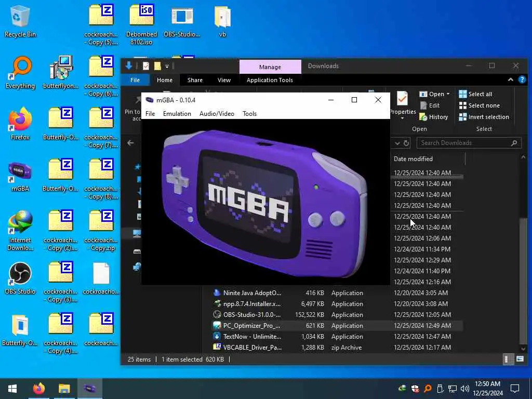Select the butterflyon installer desktop icon

coord(61,73)
